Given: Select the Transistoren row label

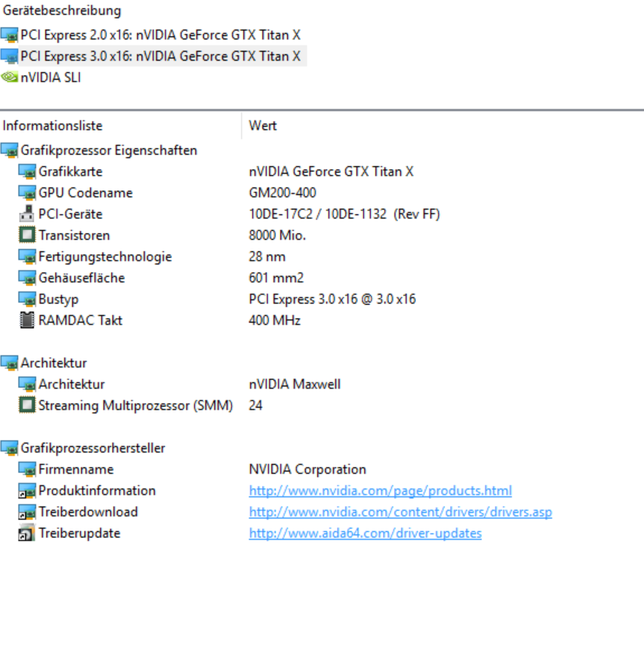Looking at the screenshot, I should coord(74,236).
